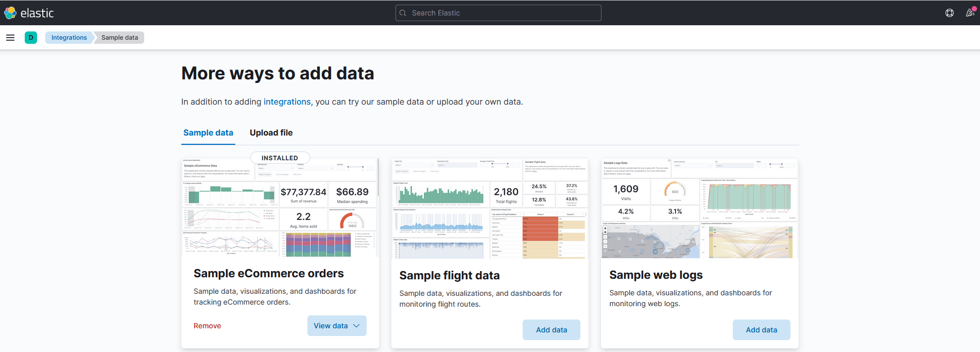Click the Elastic logo icon
Image resolution: width=980 pixels, height=352 pixels.
(10, 13)
